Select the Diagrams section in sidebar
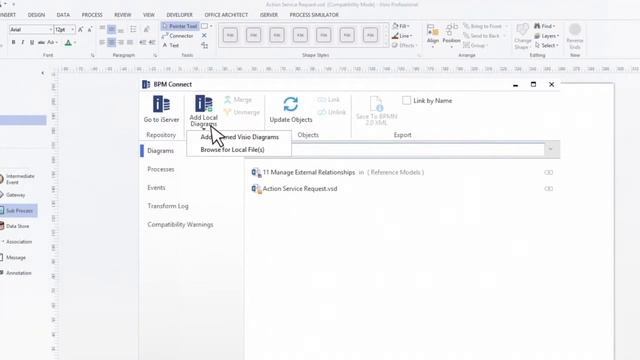 [160, 151]
